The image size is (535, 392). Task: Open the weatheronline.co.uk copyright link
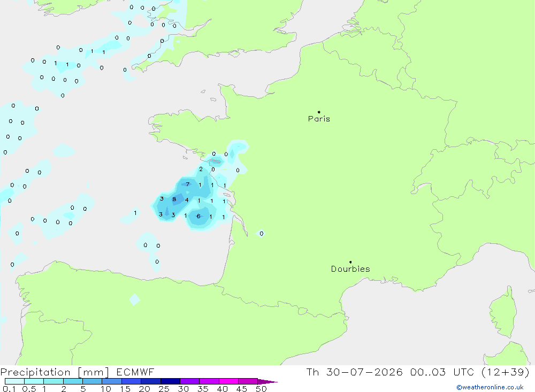click(x=490, y=387)
